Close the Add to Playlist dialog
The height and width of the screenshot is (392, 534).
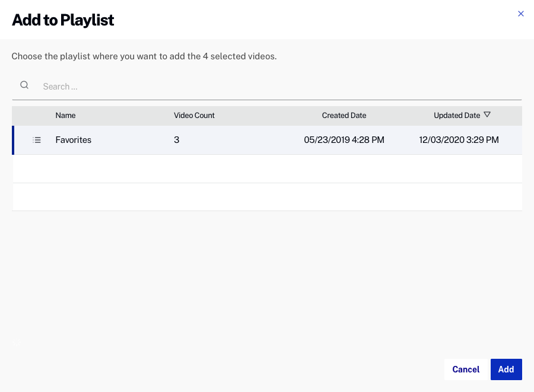521,14
